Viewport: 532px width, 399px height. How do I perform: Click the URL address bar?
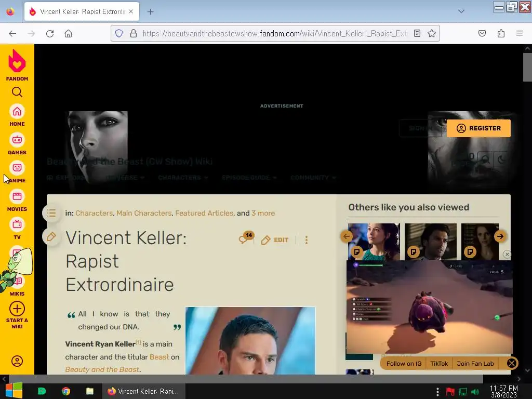[275, 33]
